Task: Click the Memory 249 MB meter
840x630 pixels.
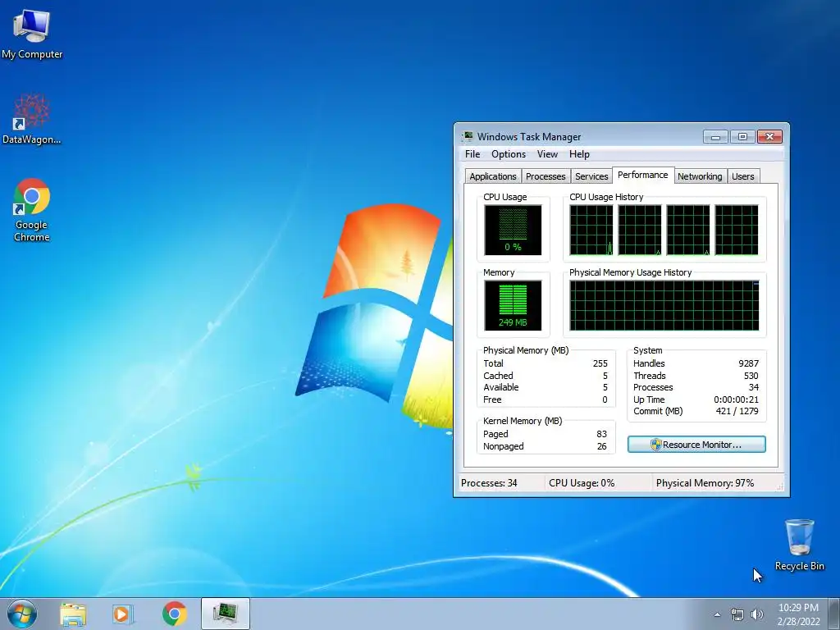Action: 513,305
